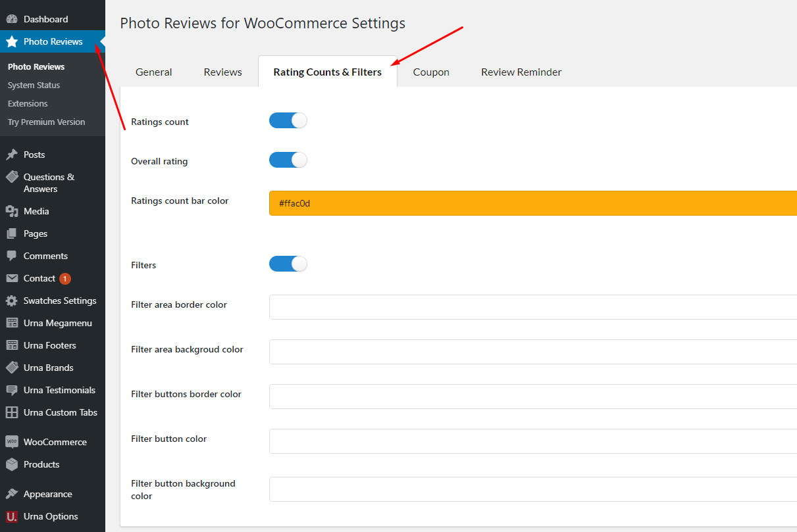The height and width of the screenshot is (532, 797).
Task: Go to the Review Reminder tab
Action: pyautogui.click(x=521, y=72)
